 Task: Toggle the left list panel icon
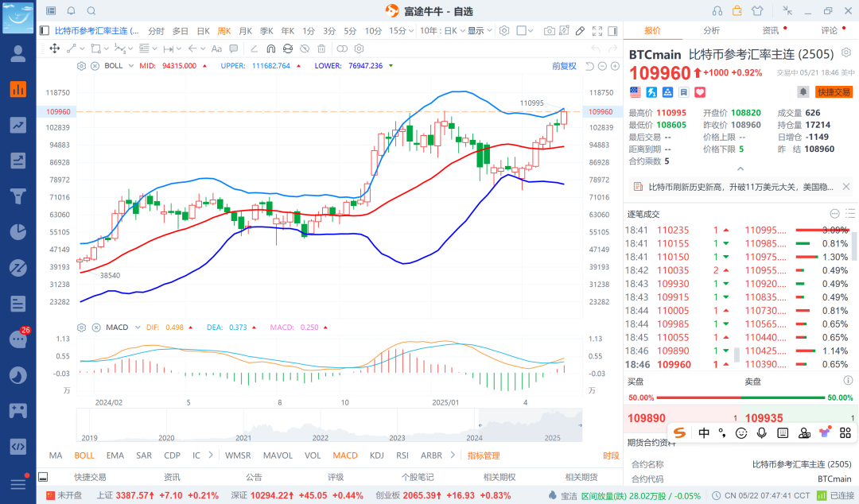[x=45, y=31]
